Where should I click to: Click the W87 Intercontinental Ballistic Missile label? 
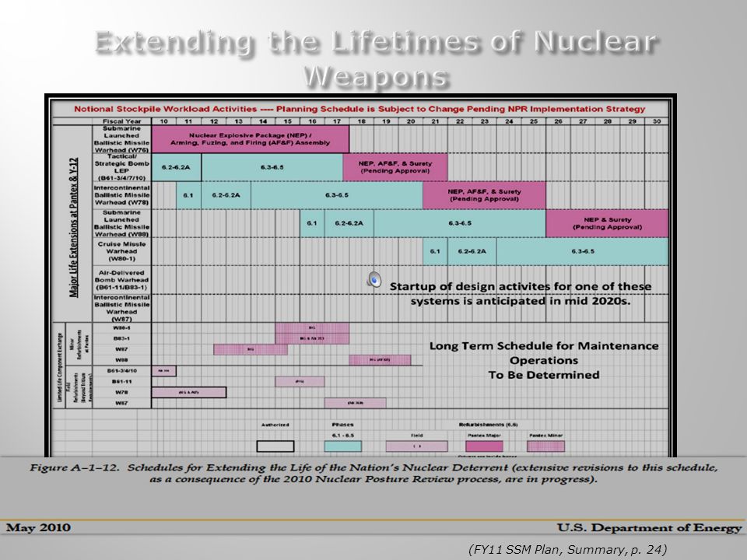[x=121, y=308]
